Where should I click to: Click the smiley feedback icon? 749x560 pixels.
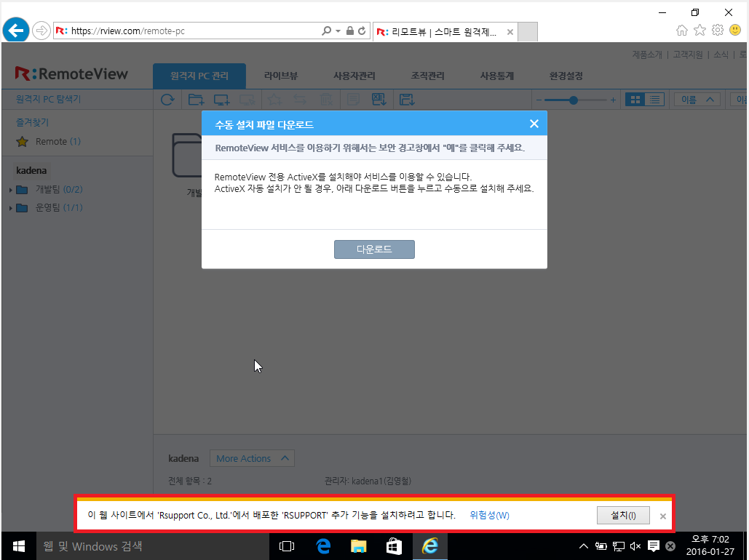735,31
